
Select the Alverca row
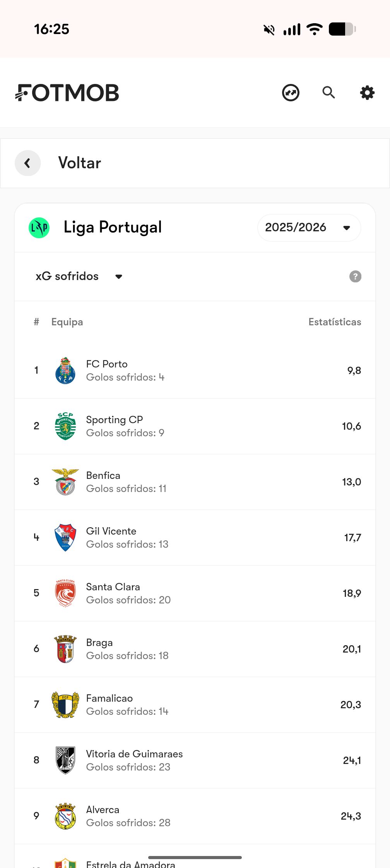tap(195, 816)
